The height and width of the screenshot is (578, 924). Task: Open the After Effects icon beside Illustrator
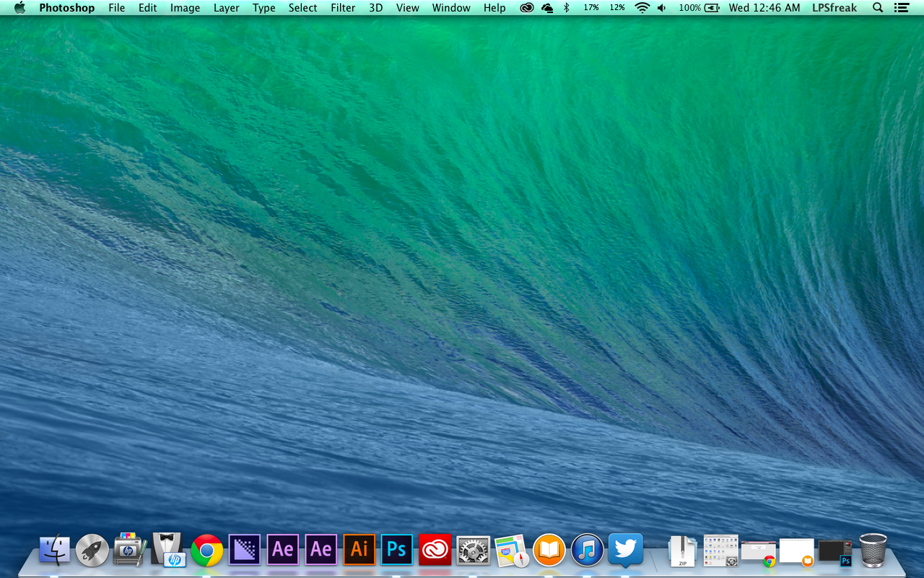(321, 550)
